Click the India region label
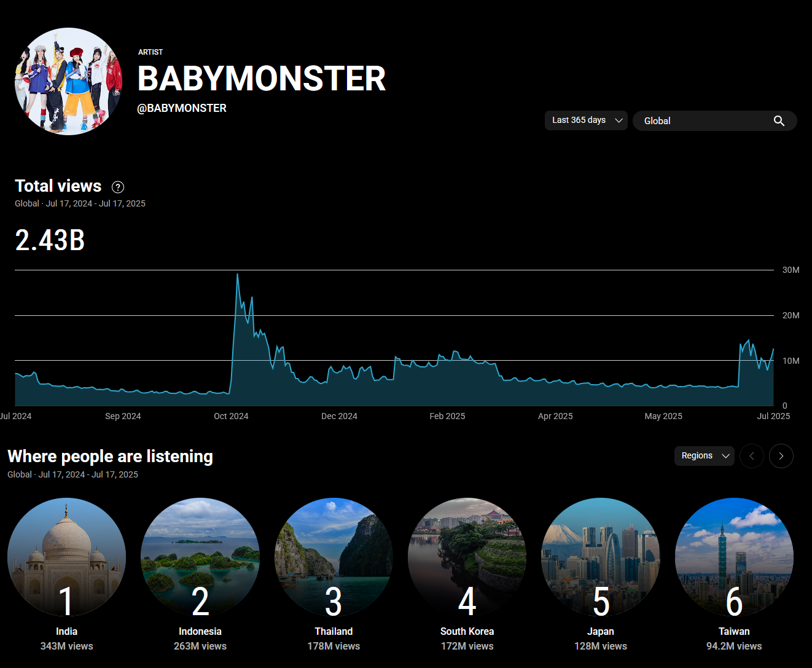812x668 pixels. [67, 631]
